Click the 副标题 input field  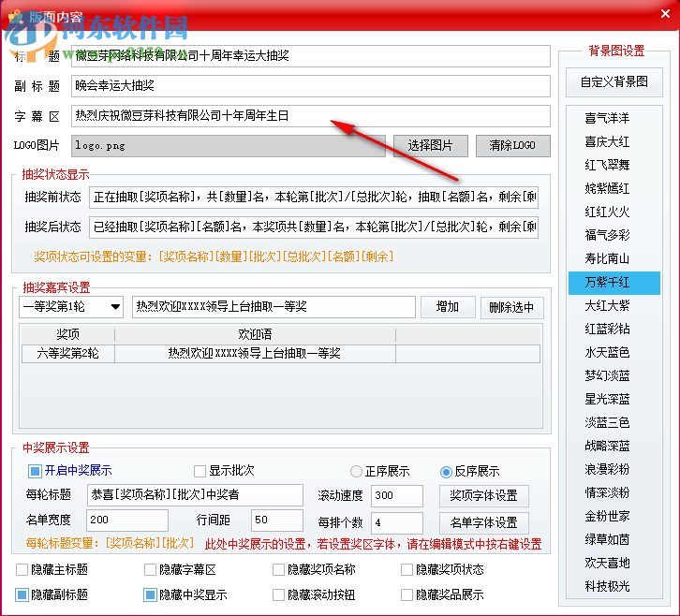(311, 86)
